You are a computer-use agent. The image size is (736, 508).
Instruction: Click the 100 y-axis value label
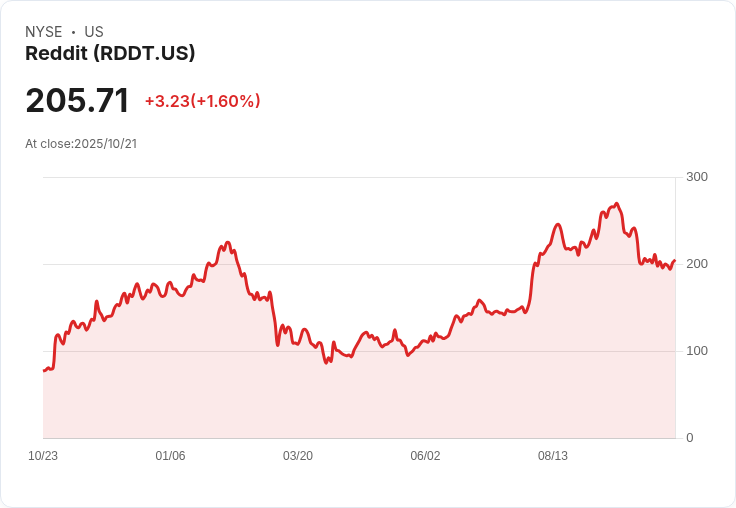tap(697, 351)
